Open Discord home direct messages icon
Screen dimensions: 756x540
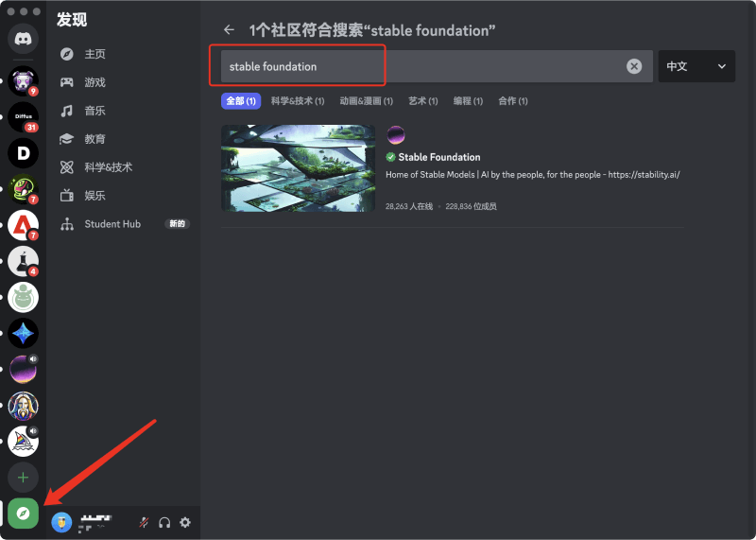(23, 39)
